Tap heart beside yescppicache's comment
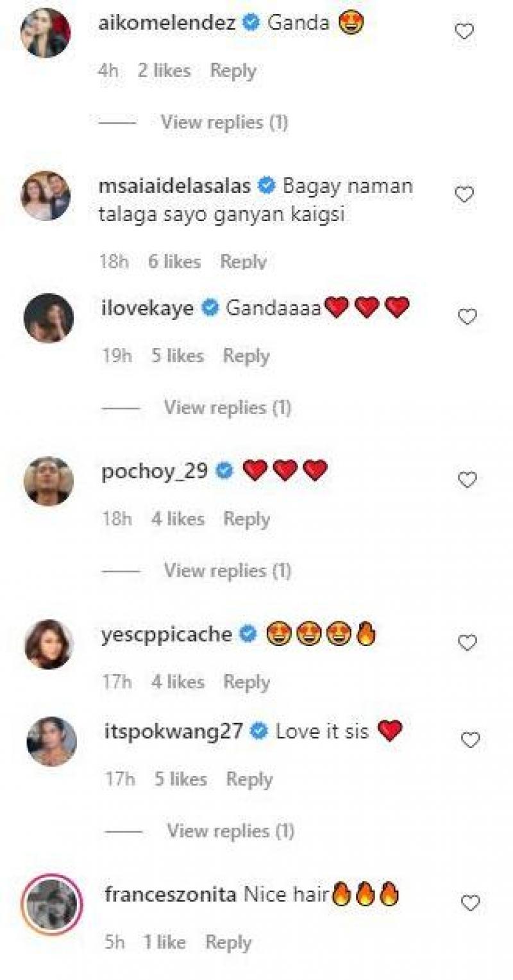Viewport: 513px width, 980px height. pos(467,642)
